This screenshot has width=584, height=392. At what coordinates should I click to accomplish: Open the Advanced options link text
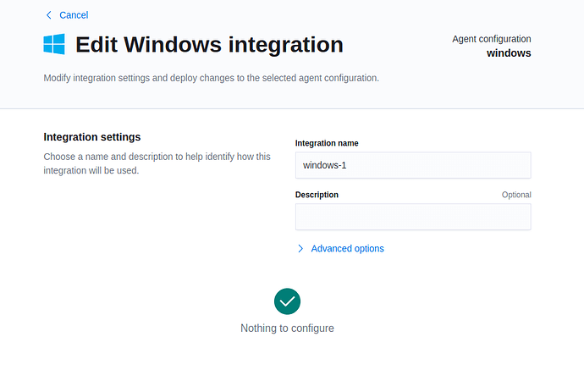click(x=347, y=249)
